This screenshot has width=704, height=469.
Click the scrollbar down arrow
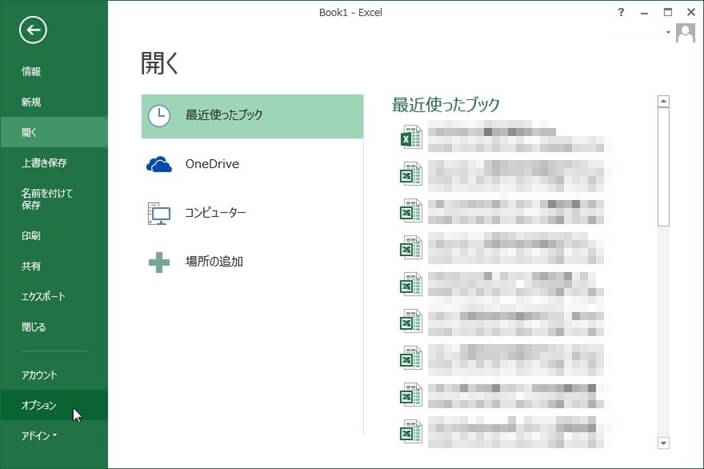click(663, 443)
